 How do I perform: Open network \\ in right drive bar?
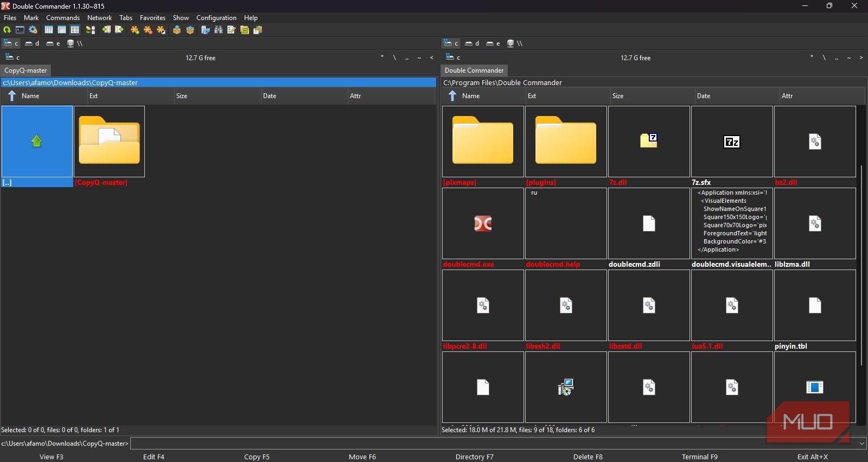[514, 43]
